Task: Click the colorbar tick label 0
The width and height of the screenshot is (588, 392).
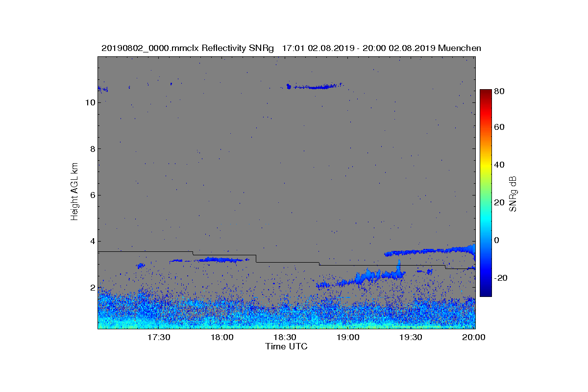Action: pos(497,240)
